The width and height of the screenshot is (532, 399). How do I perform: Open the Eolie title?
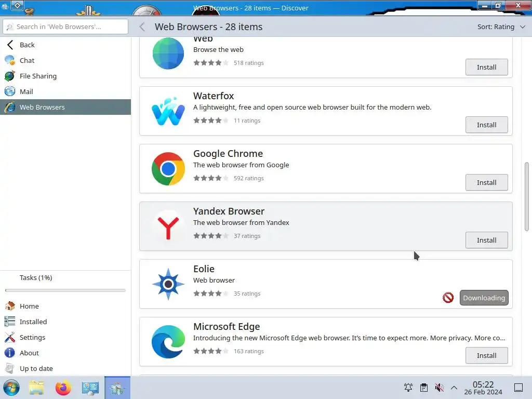204,269
